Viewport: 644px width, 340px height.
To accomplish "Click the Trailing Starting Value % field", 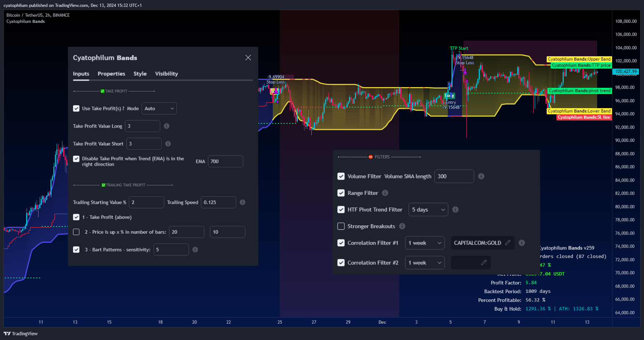I will [x=146, y=202].
